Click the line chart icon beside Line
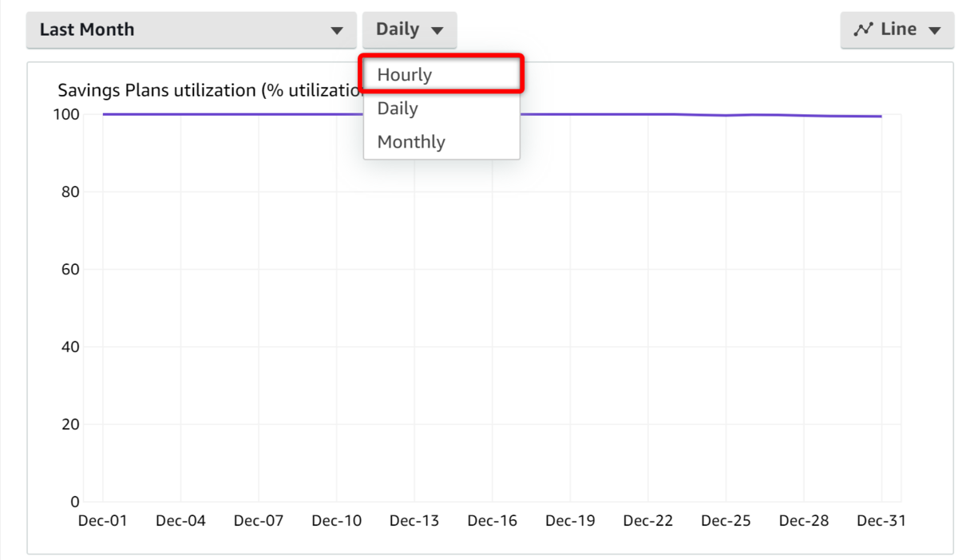958x560 pixels. point(863,30)
